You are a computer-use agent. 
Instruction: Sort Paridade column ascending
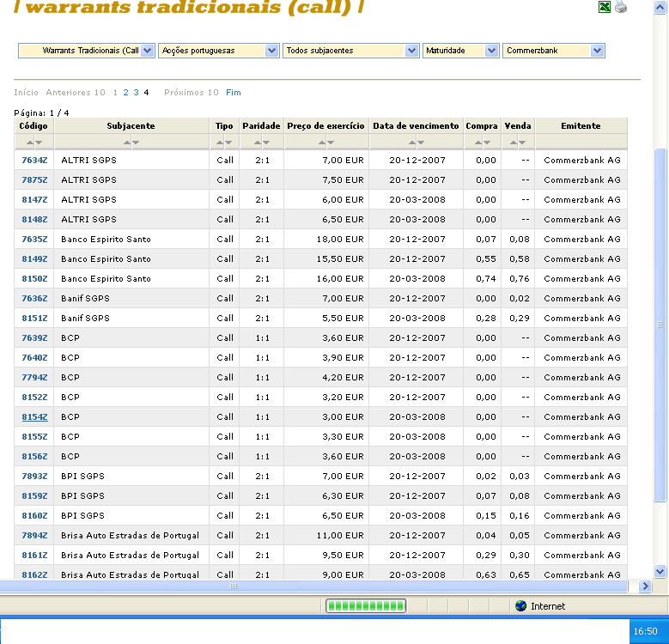(x=256, y=143)
